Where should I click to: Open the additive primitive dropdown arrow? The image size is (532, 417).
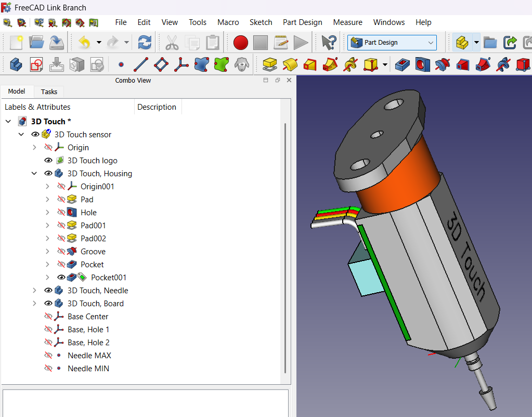(385, 64)
